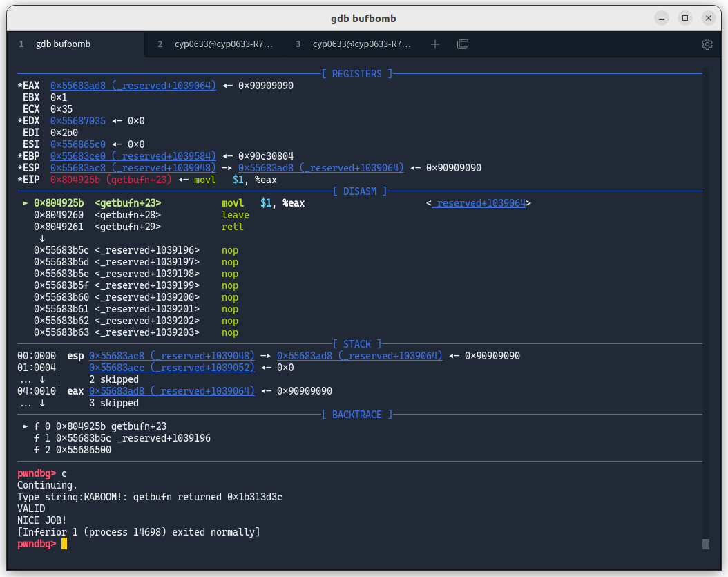Image resolution: width=728 pixels, height=577 pixels.
Task: Open the terminal settings gear icon
Action: coord(707,44)
